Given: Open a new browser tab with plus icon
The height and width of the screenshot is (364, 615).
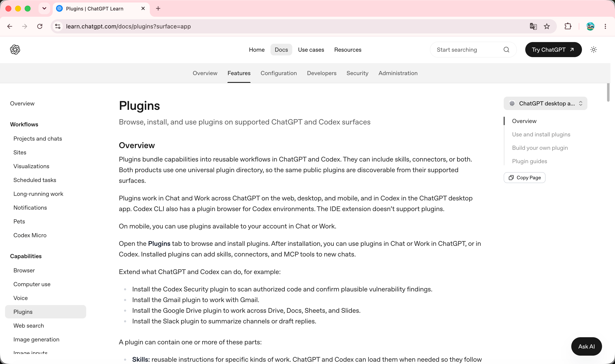Looking at the screenshot, I should (158, 9).
